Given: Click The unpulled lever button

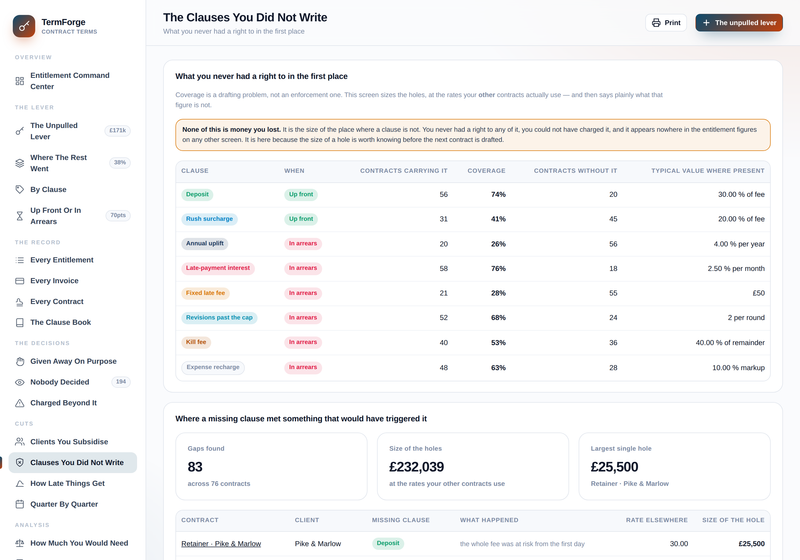Looking at the screenshot, I should 739,23.
